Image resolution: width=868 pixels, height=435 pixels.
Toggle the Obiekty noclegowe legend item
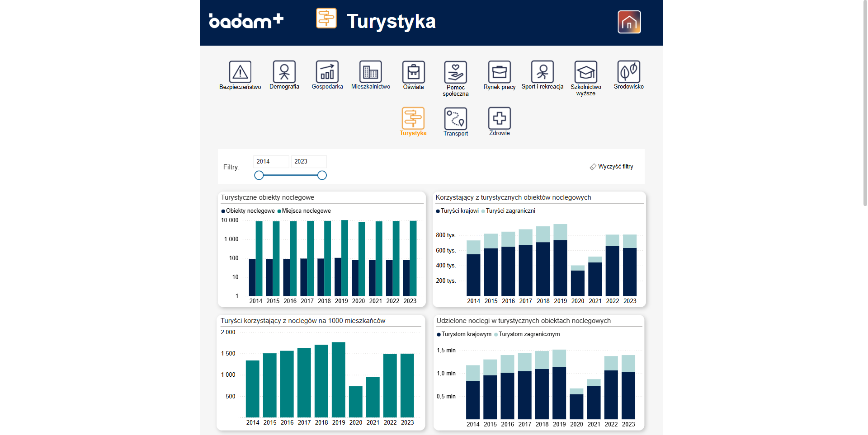click(x=250, y=211)
